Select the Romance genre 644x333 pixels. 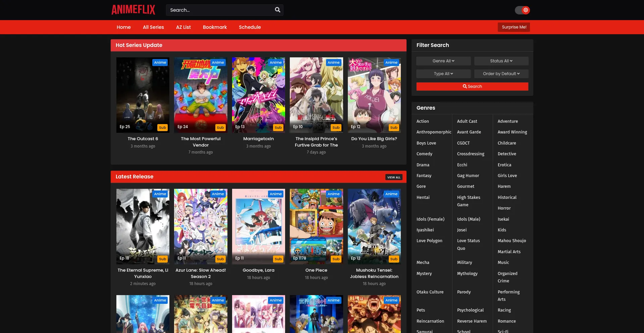(x=506, y=321)
